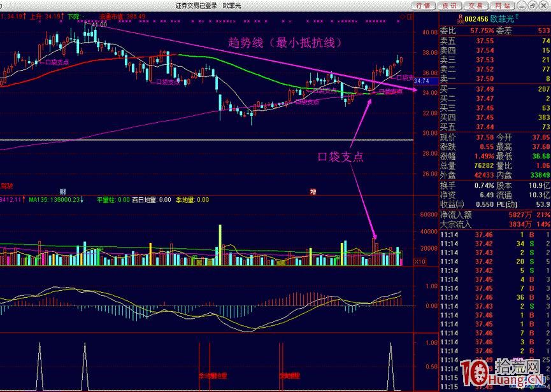Select the 买一 37.49 bid row

pos(495,89)
